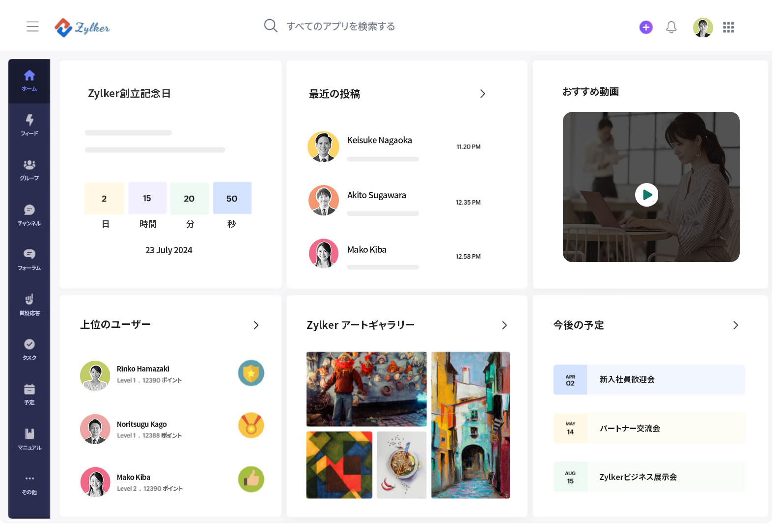Click the 12.58 PM timestamp

coord(468,256)
